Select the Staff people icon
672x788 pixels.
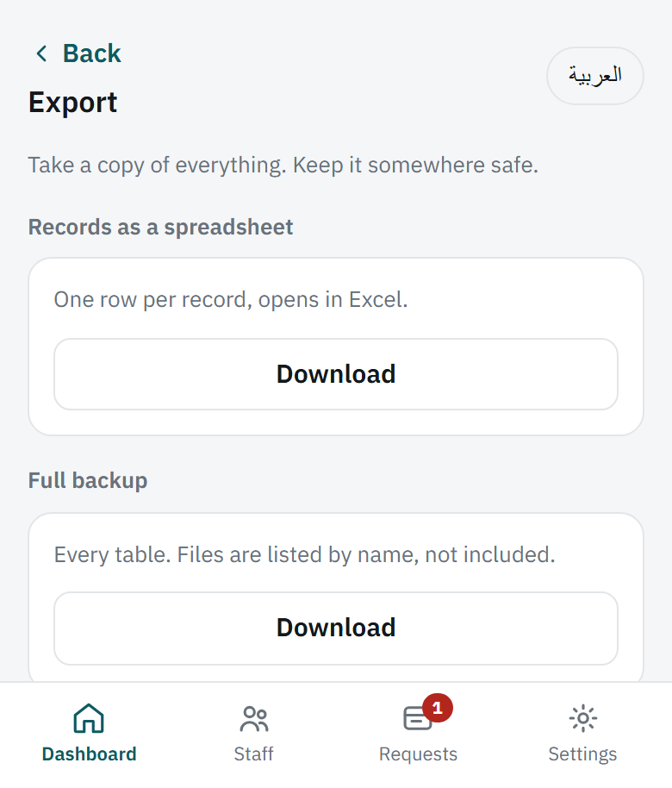click(254, 718)
